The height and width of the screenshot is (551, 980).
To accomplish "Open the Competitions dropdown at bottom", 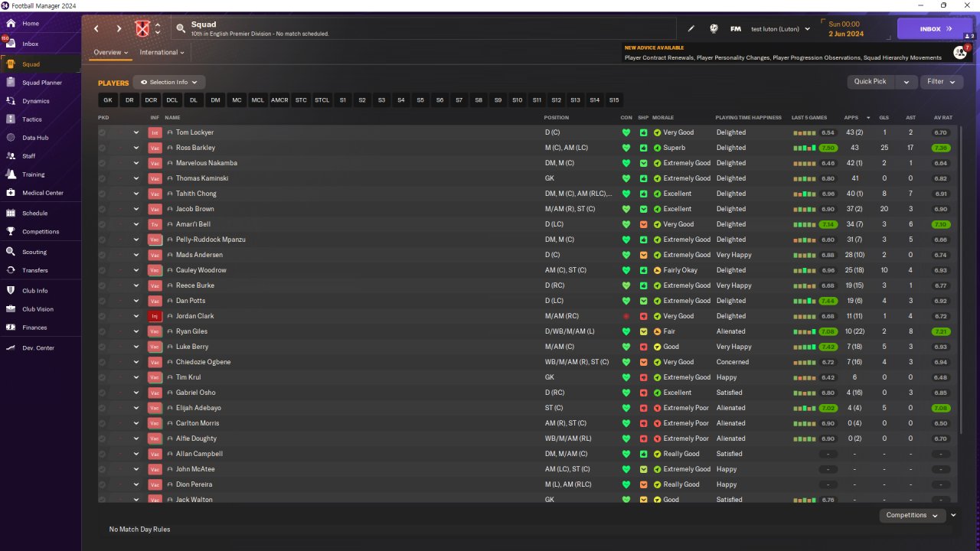I will (x=911, y=515).
